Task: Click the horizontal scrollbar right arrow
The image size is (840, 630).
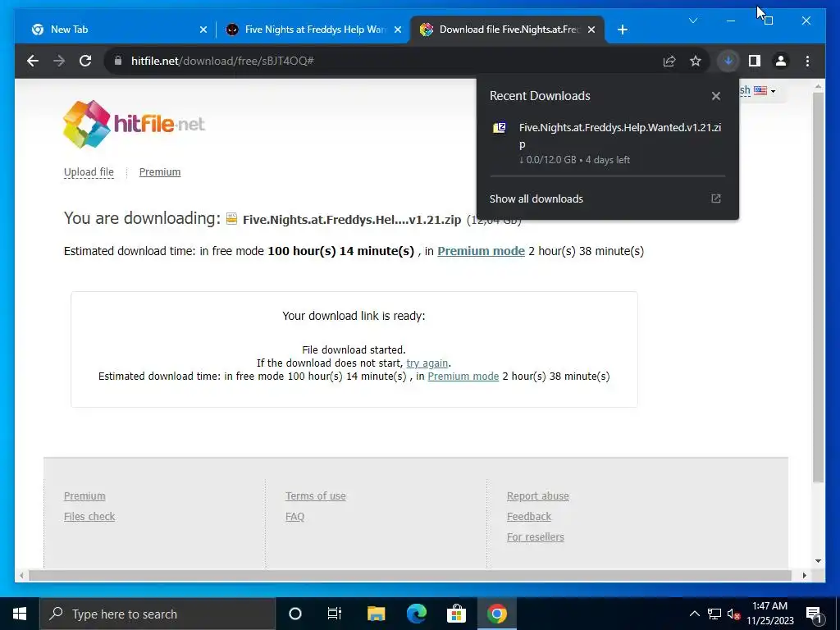Action: tap(804, 575)
